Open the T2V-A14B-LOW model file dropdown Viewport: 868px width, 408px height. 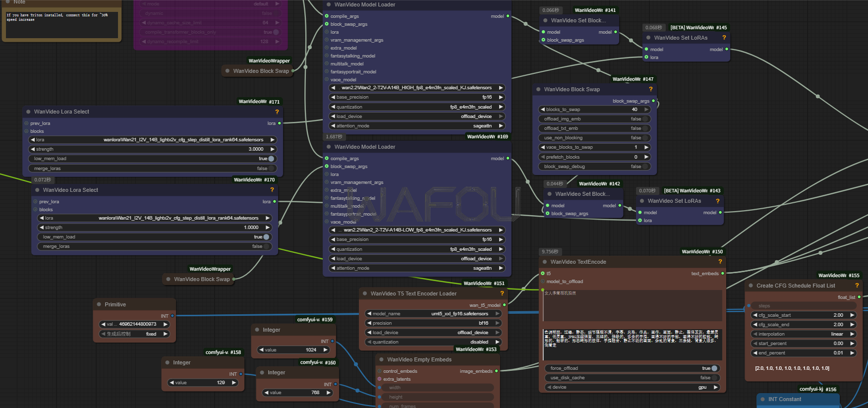click(416, 230)
